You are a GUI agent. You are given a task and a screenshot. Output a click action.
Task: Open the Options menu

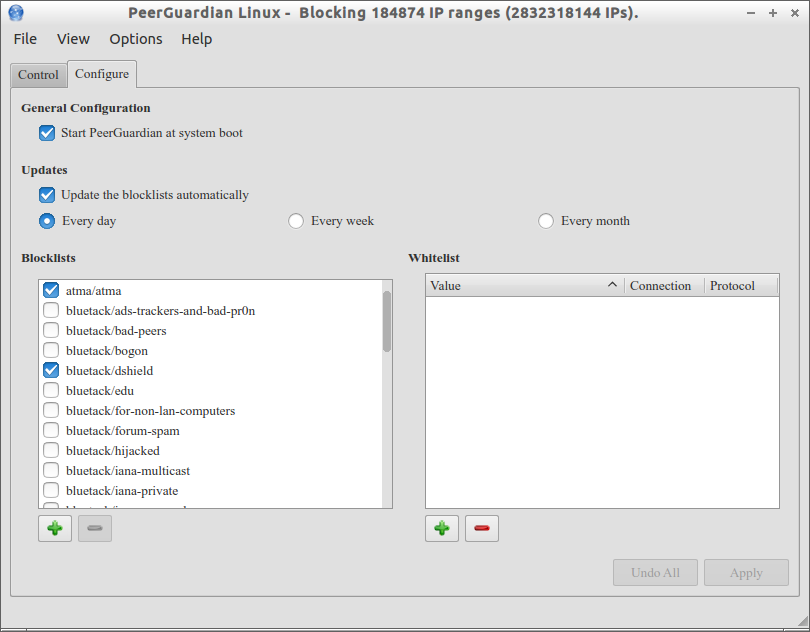click(136, 39)
